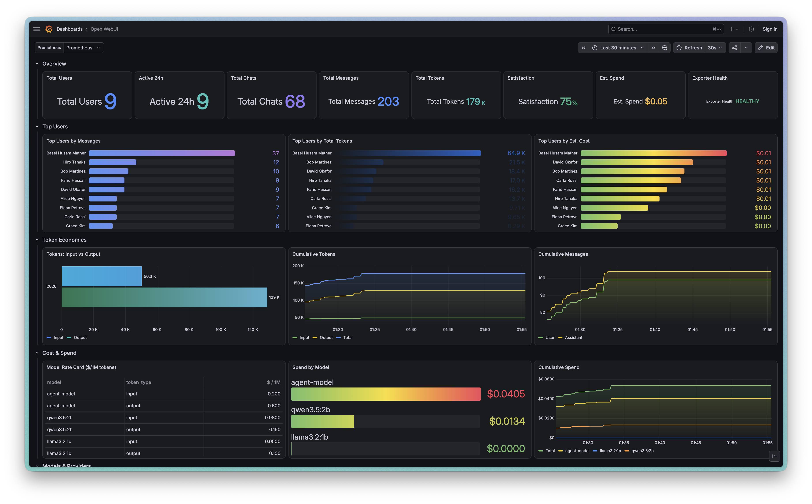Image resolution: width=812 pixels, height=504 pixels.
Task: Sort table by the $ / 1M column header
Action: coord(273,382)
